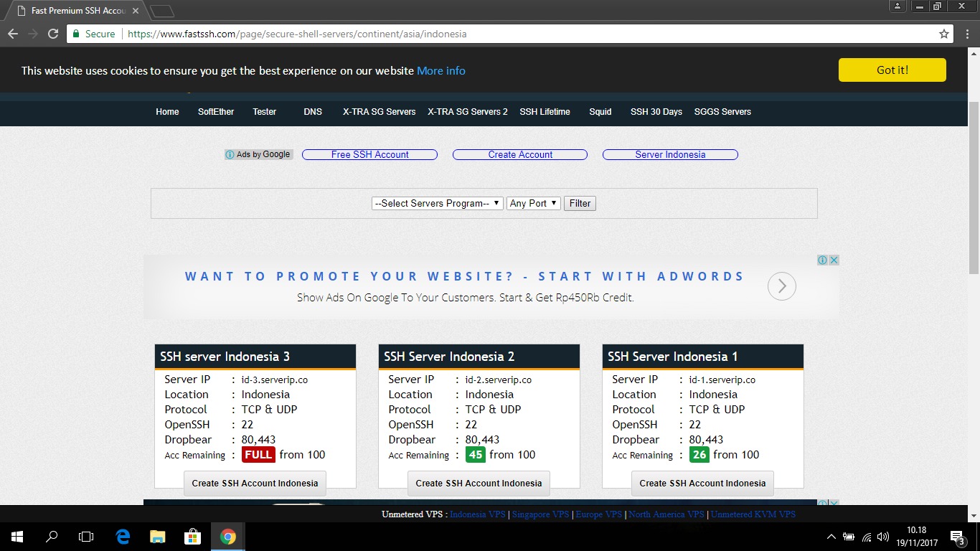Open X-TRA SG Servers menu item
This screenshot has width=980, height=551.
380,112
